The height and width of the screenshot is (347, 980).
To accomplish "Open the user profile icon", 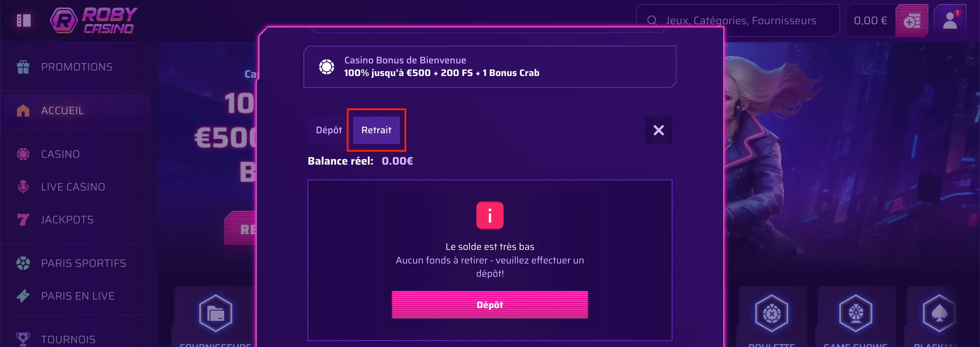I will tap(950, 20).
